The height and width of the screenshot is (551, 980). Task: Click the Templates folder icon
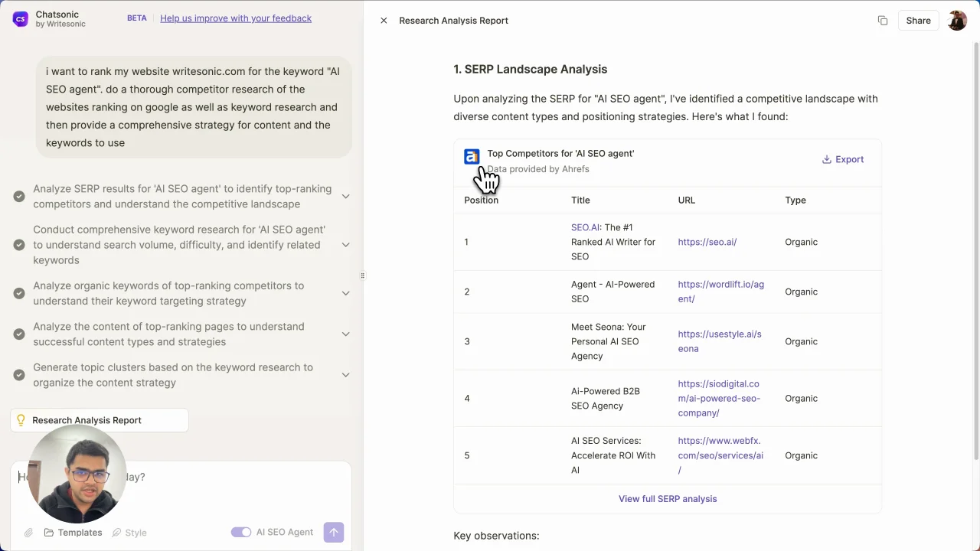pos(49,533)
